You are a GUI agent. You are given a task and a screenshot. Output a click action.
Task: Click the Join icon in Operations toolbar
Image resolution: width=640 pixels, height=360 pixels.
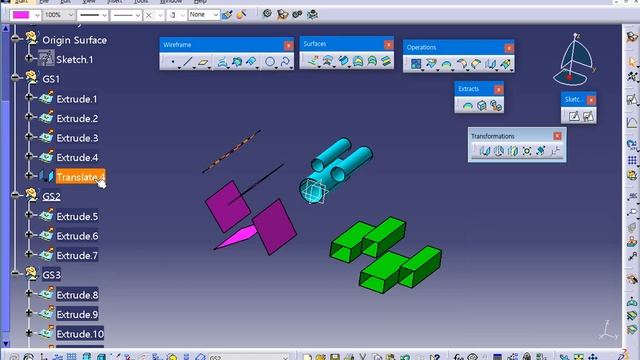coord(416,64)
